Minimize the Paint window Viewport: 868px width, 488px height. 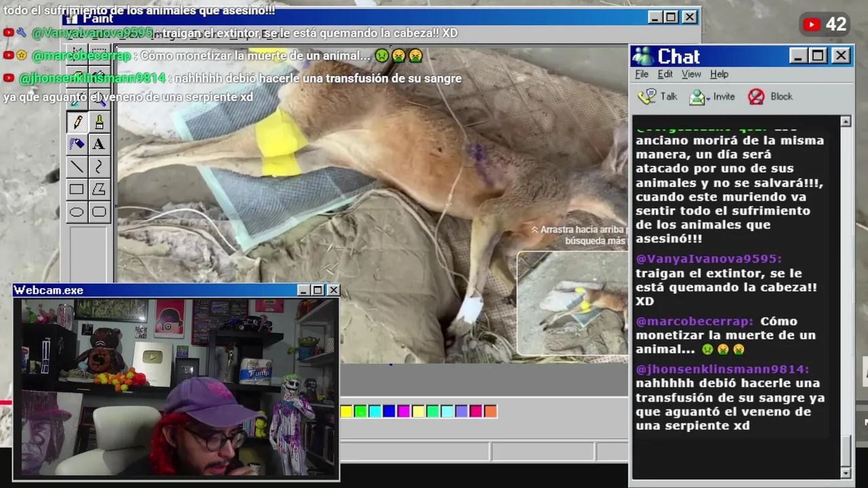click(655, 17)
